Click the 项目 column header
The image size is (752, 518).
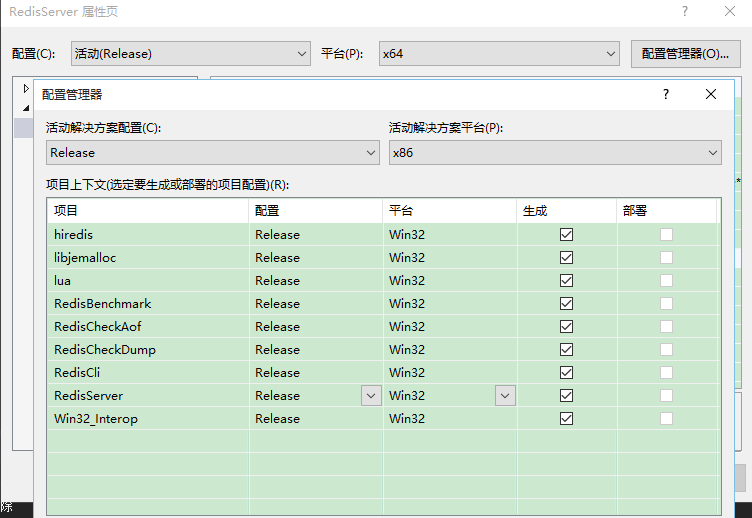pyautogui.click(x=148, y=211)
